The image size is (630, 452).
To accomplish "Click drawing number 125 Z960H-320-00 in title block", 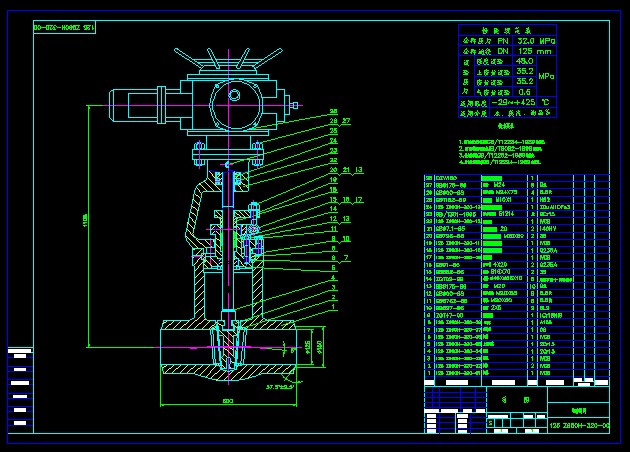I will 579,426.
